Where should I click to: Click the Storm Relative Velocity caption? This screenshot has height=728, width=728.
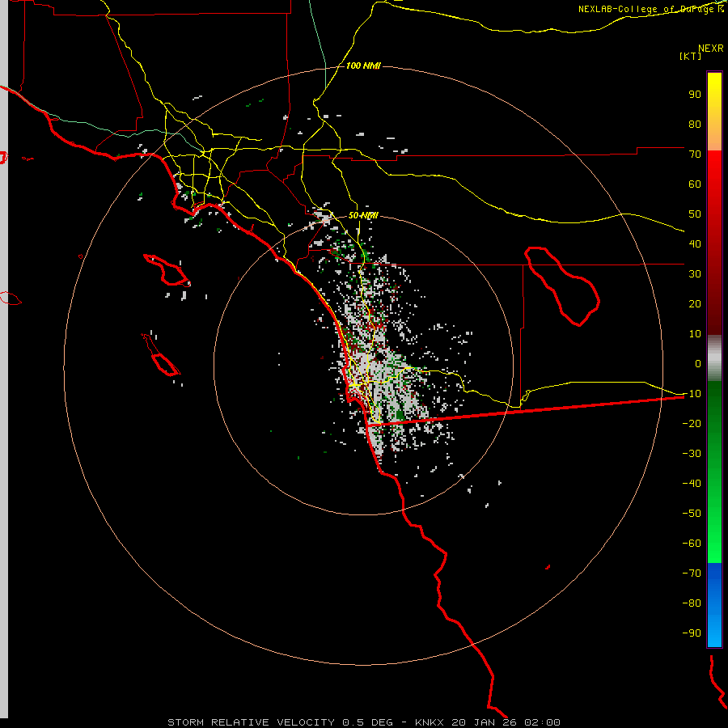point(364,722)
